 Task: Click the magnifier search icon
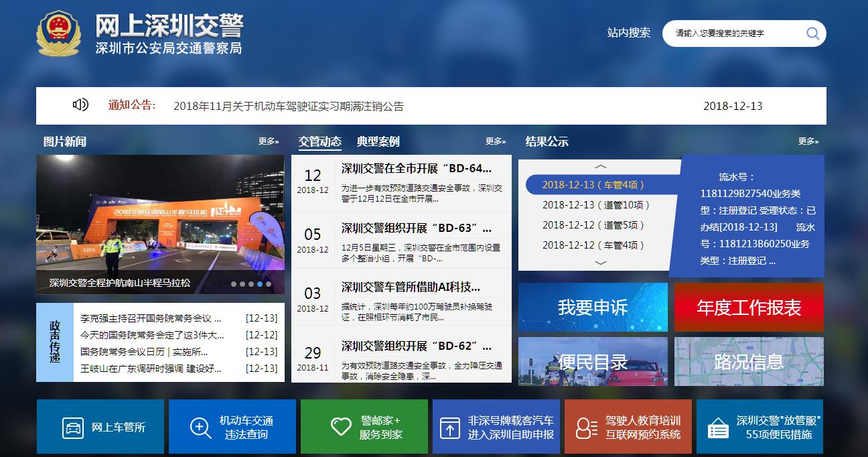(x=812, y=34)
